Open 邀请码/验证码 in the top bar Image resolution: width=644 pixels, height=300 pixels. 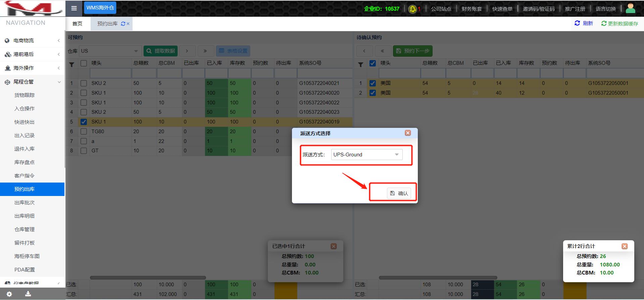point(539,9)
